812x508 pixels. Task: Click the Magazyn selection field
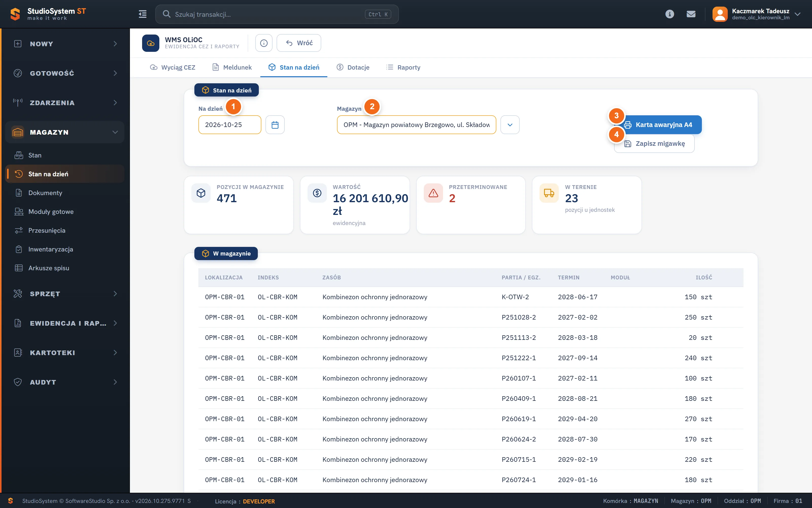coord(416,125)
